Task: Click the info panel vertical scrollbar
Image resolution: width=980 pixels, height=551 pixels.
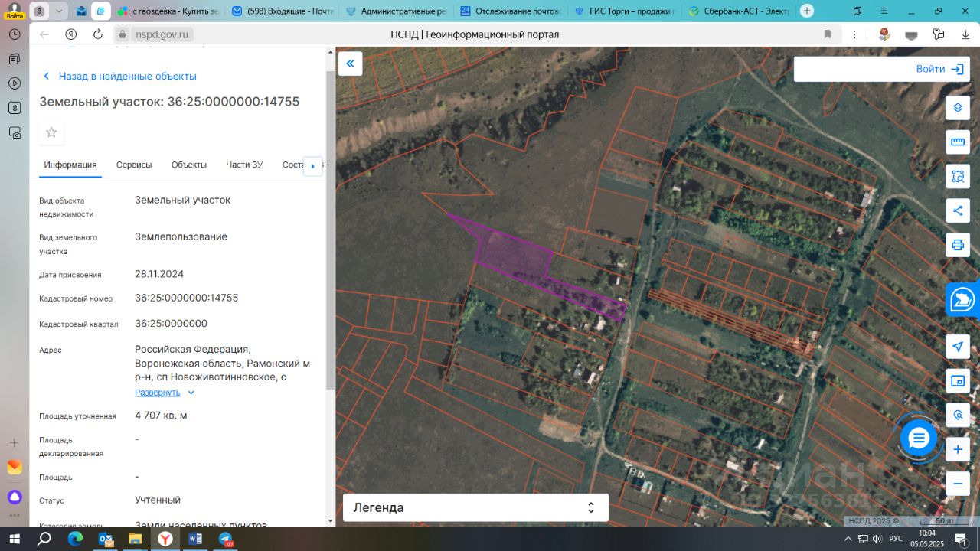Action: coord(331,230)
